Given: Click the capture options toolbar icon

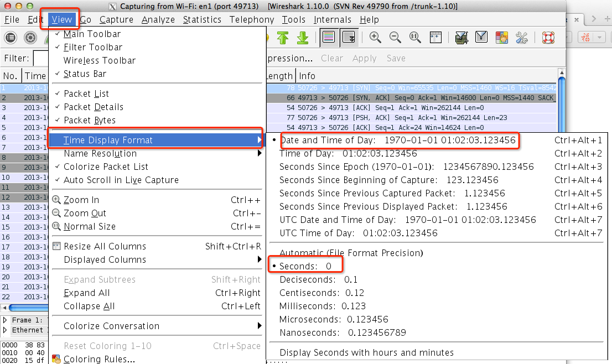Looking at the screenshot, I should [30, 38].
